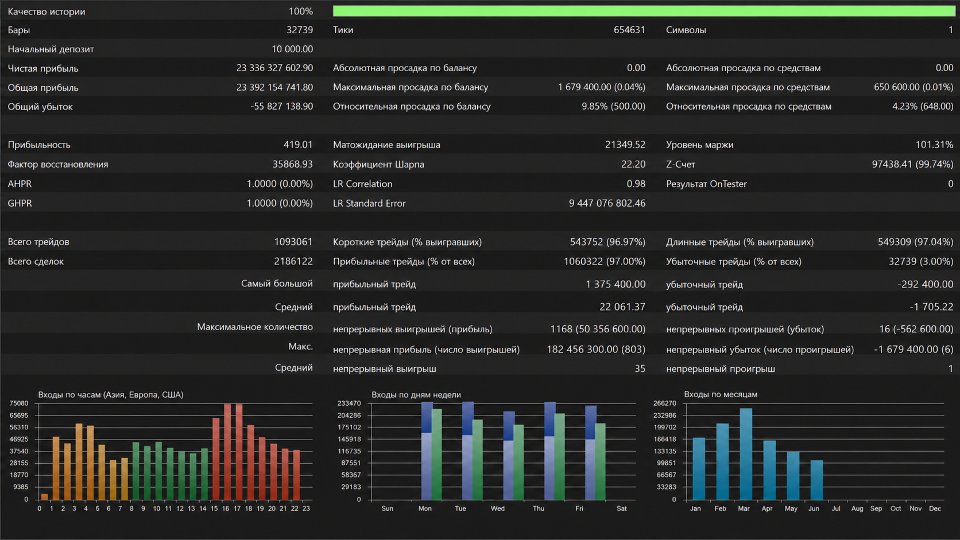Select the Коэффициент Шарпа row value 22.20
The width and height of the screenshot is (960, 540).
tap(633, 164)
